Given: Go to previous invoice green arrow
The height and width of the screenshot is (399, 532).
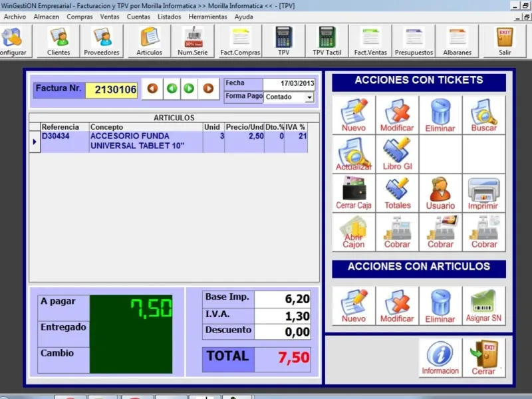Looking at the screenshot, I should [172, 89].
